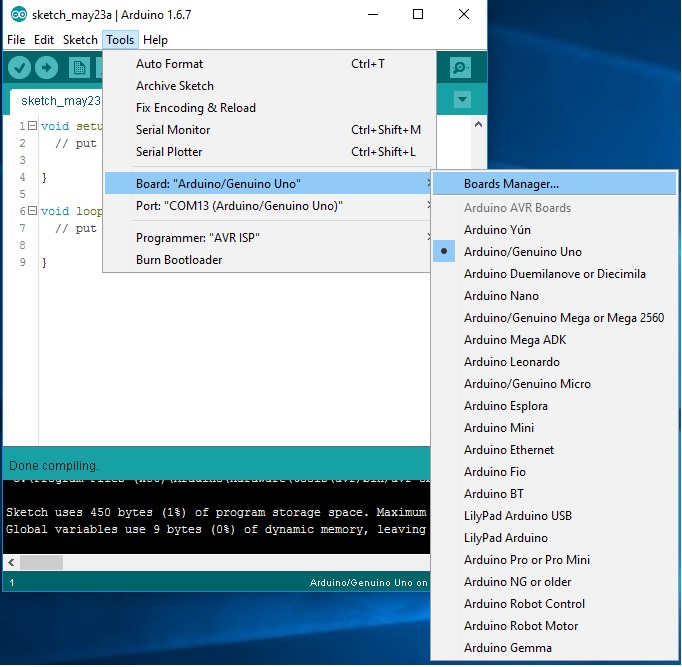This screenshot has width=682, height=667.
Task: Select Arduino Mini board
Action: [x=555, y=428]
